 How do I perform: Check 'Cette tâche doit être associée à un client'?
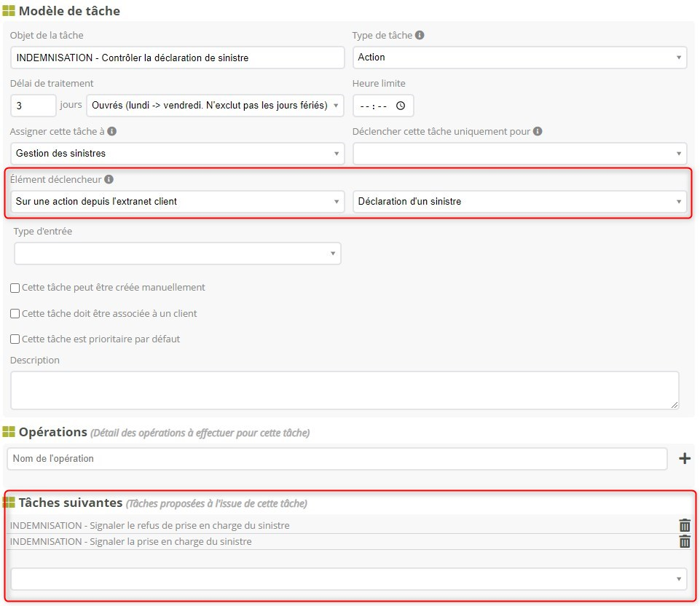(15, 314)
